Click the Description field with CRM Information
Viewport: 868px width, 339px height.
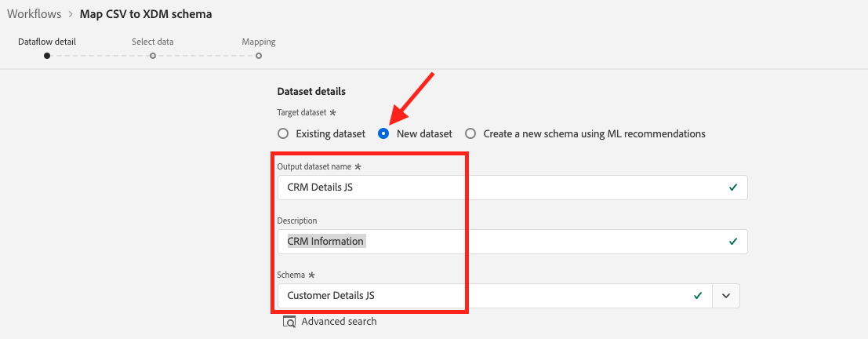(x=512, y=242)
